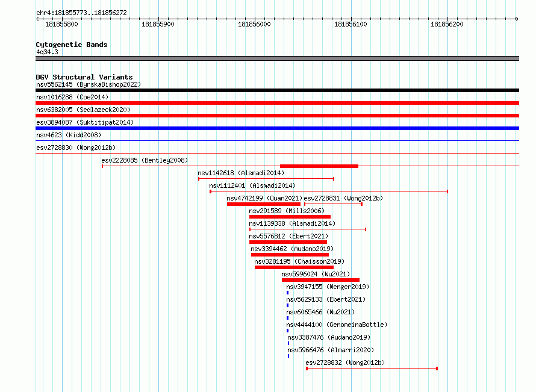Click the thin nsv1112401 variant line
This screenshot has width=536, height=392.
click(x=329, y=191)
